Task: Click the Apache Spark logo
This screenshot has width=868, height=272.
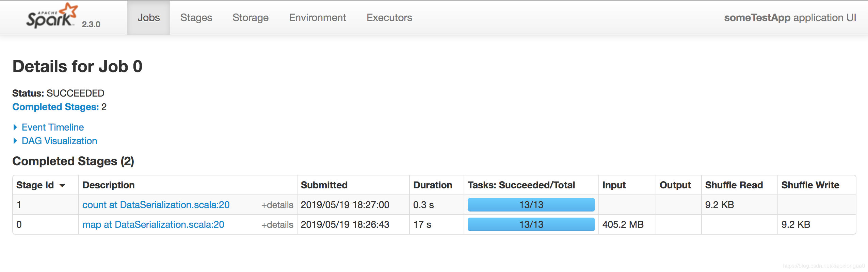Action: tap(52, 16)
